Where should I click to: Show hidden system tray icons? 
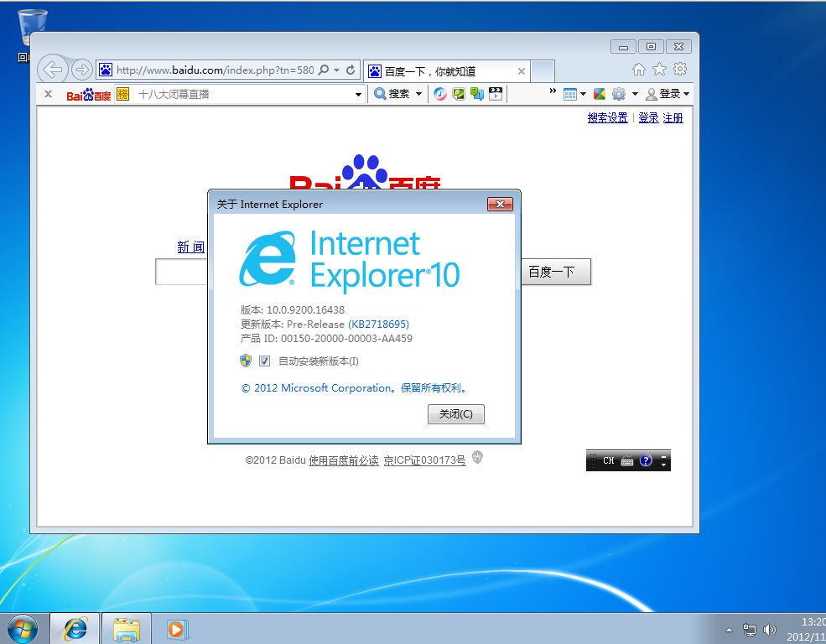tap(729, 630)
